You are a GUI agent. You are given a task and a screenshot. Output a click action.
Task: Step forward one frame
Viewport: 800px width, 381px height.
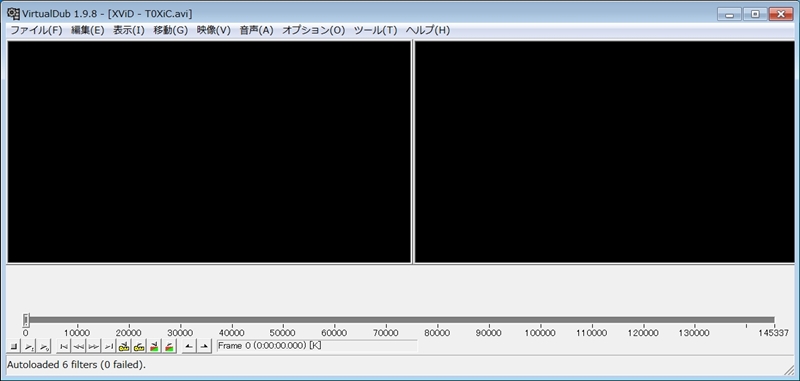tap(94, 346)
